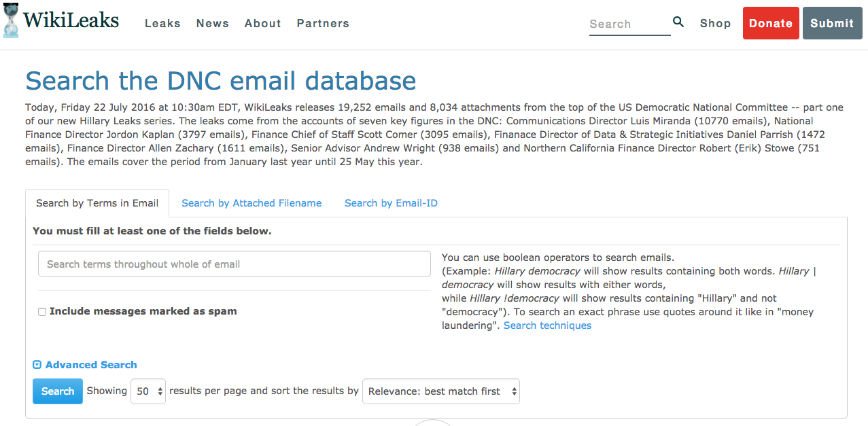Image resolution: width=868 pixels, height=426 pixels.
Task: Open the Partners menu item
Action: (x=323, y=23)
